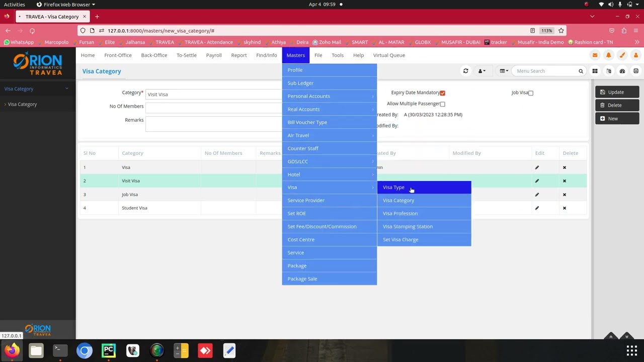Enable the Allow Multiple Passenger checkbox
The height and width of the screenshot is (362, 644).
(442, 104)
